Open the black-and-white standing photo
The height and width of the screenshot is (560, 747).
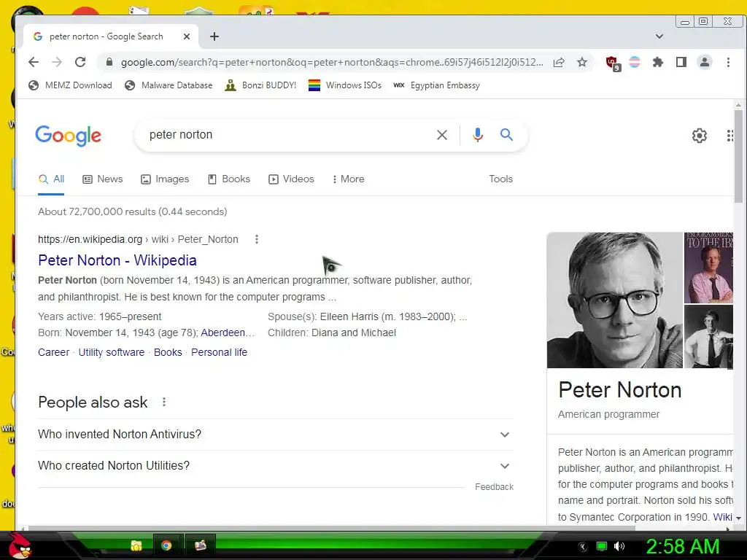tap(708, 337)
